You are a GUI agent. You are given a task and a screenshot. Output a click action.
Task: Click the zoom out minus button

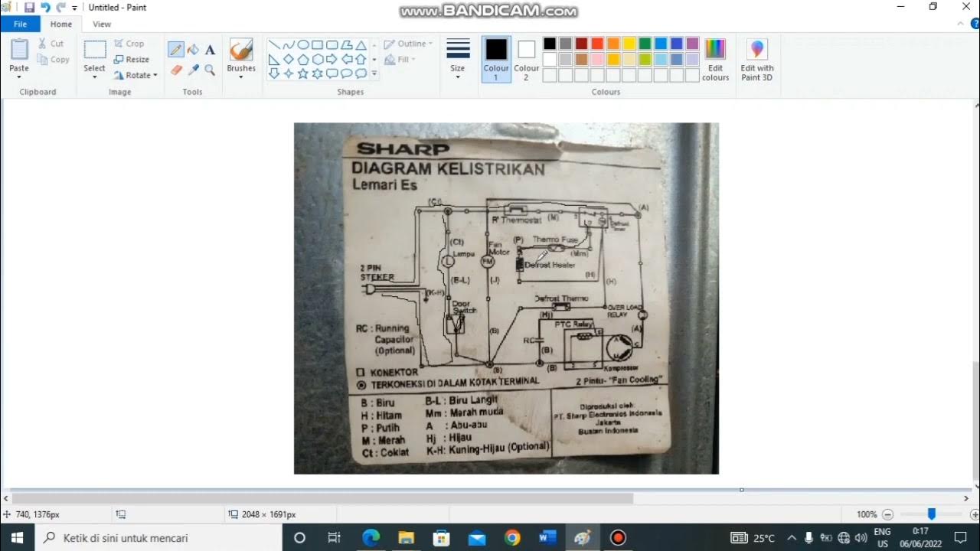(x=887, y=515)
